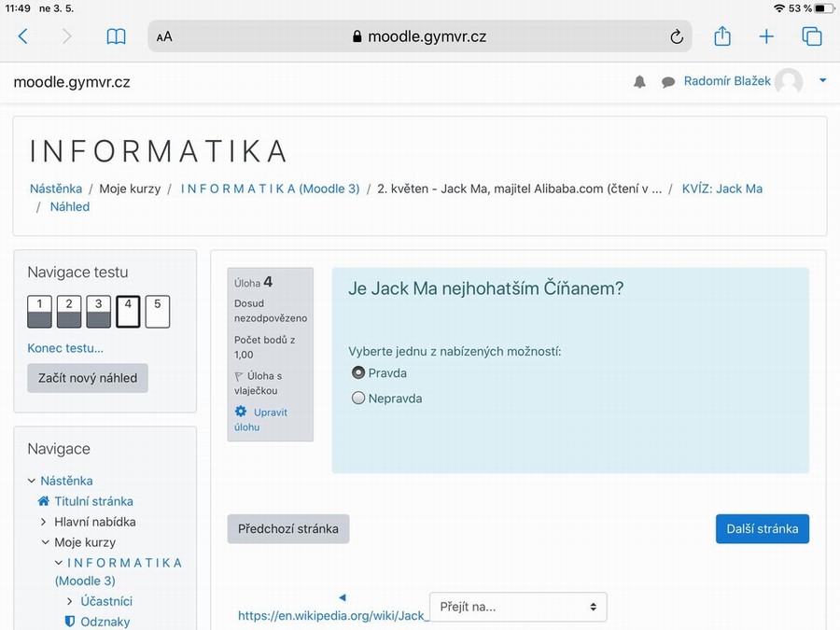Open INFORMATIKA (Moodle 3) breadcrumb
The height and width of the screenshot is (630, 840).
click(270, 189)
